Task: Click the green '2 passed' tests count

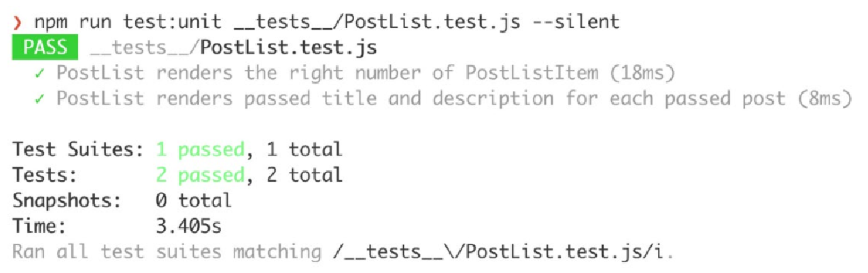Action: (x=200, y=175)
